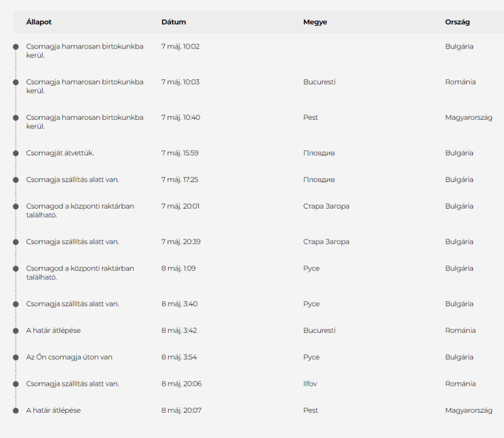Click the Állapot column header
This screenshot has height=438, width=504.
[39, 22]
